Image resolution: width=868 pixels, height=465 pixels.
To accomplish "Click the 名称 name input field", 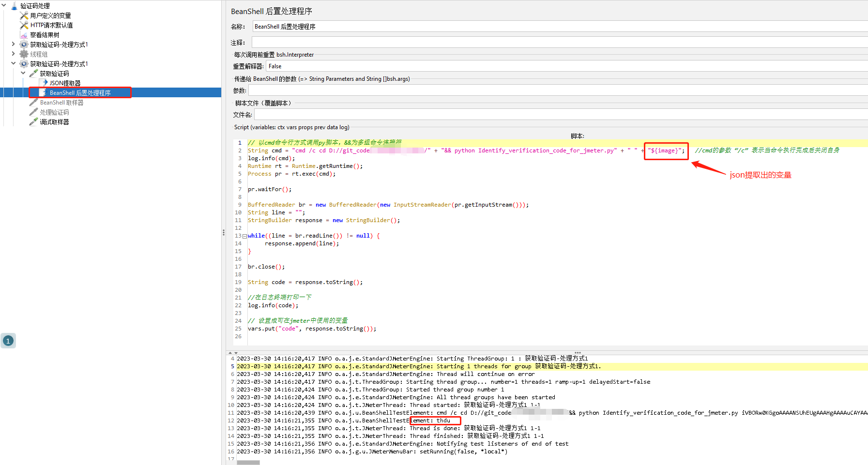I will [x=560, y=27].
